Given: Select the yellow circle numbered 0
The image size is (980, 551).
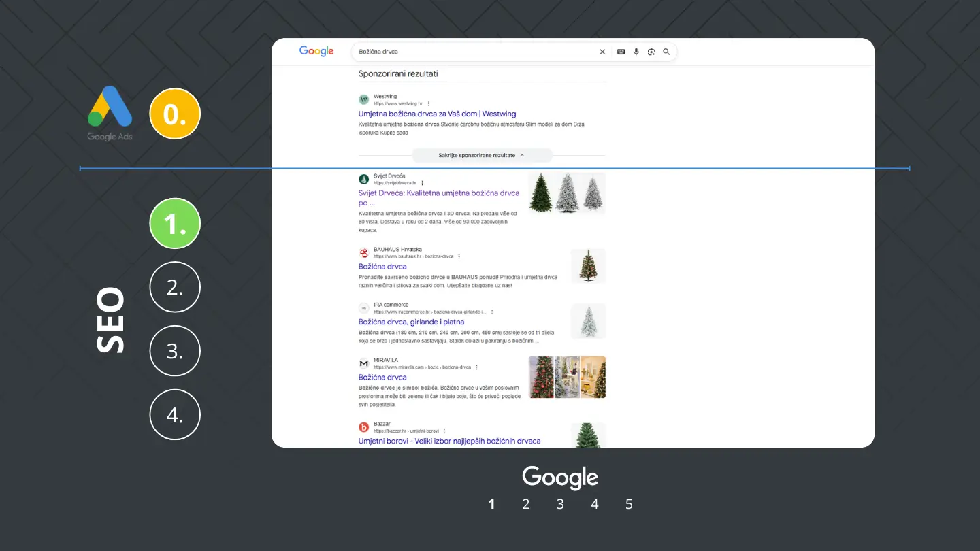Looking at the screenshot, I should coord(175,114).
